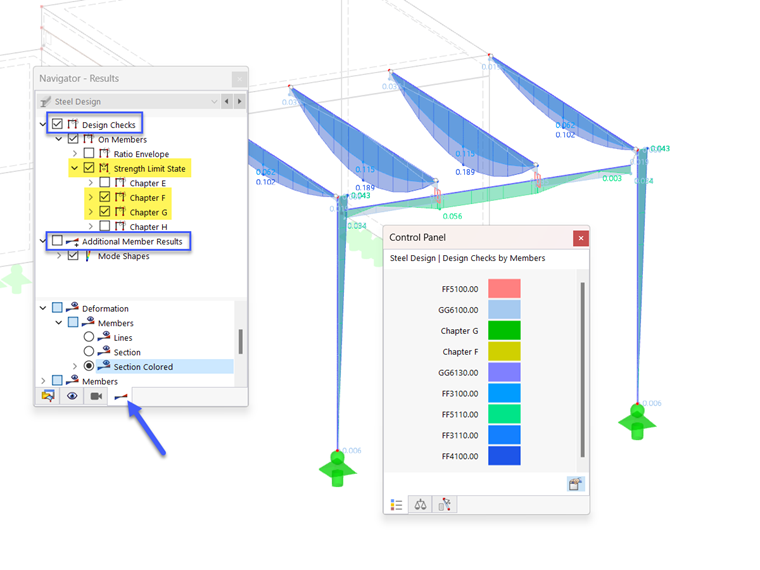Image resolution: width=760 pixels, height=570 pixels.
Task: Click Control Panel vertical scrollbar
Action: 582,369
